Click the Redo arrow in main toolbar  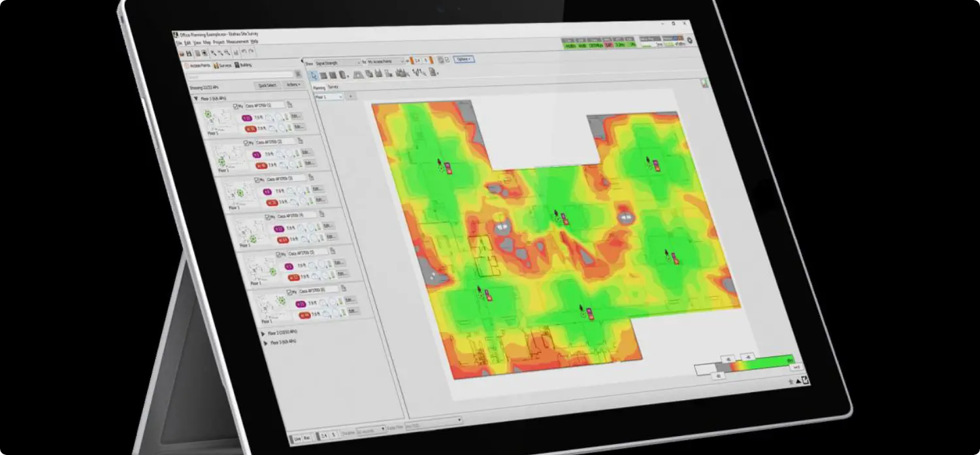coord(252,51)
